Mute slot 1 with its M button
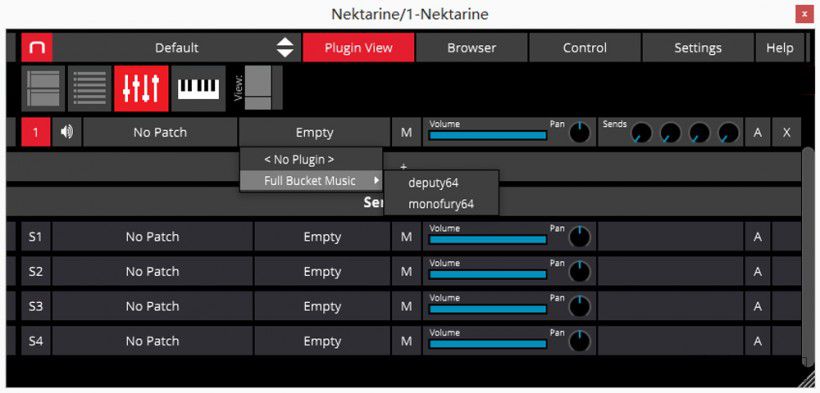Screen dimensions: 820x393 (x=406, y=132)
